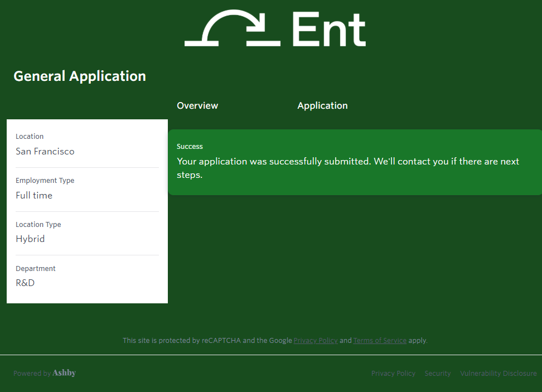542x392 pixels.
Task: Click the San Francisco location value
Action: [x=45, y=151]
